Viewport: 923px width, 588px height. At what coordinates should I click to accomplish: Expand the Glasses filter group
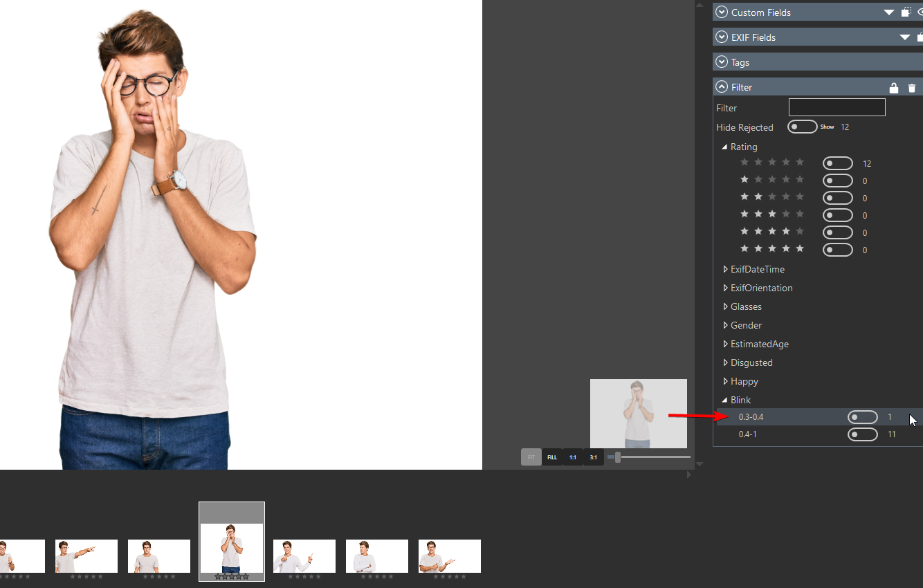725,306
